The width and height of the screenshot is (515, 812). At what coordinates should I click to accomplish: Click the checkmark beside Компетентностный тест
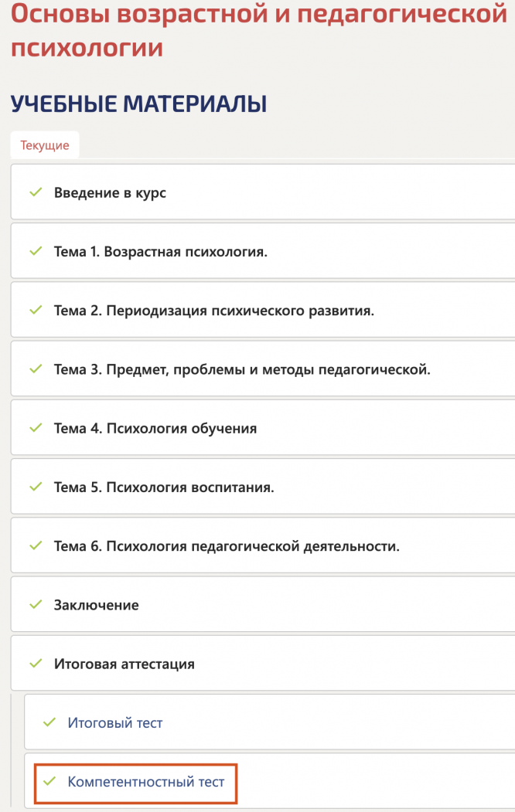tap(49, 782)
